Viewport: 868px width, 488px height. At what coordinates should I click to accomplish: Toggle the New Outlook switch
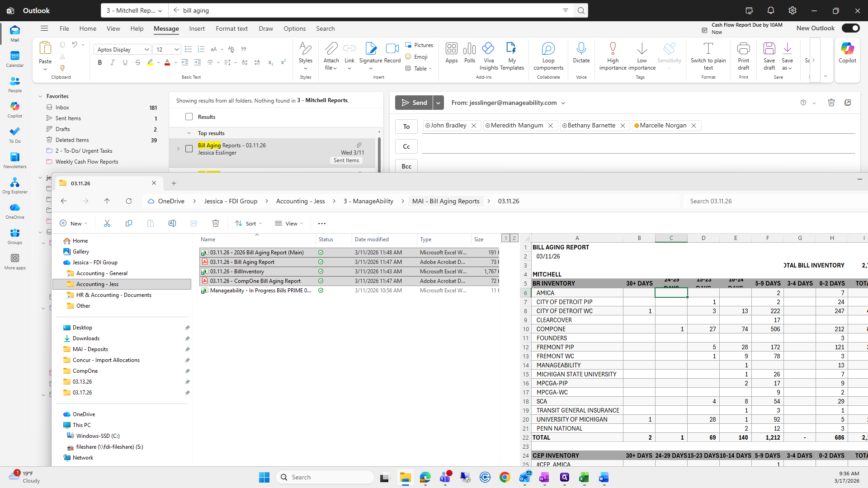(850, 28)
